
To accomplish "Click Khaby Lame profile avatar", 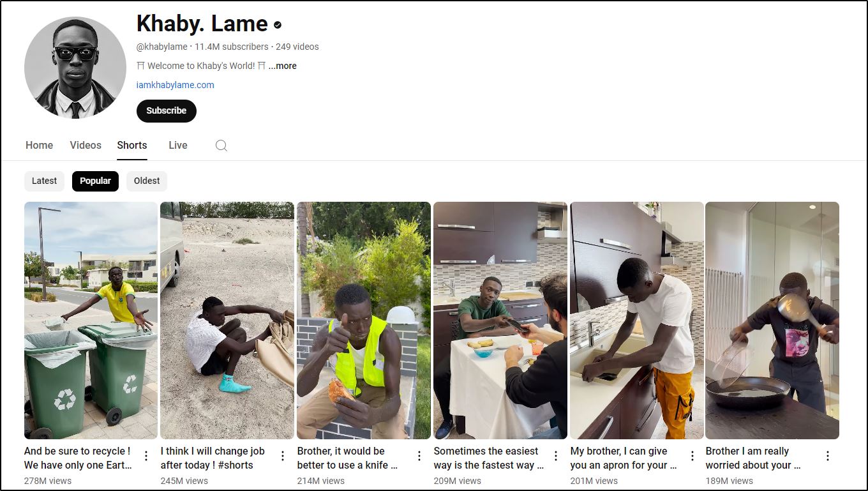I will [75, 68].
